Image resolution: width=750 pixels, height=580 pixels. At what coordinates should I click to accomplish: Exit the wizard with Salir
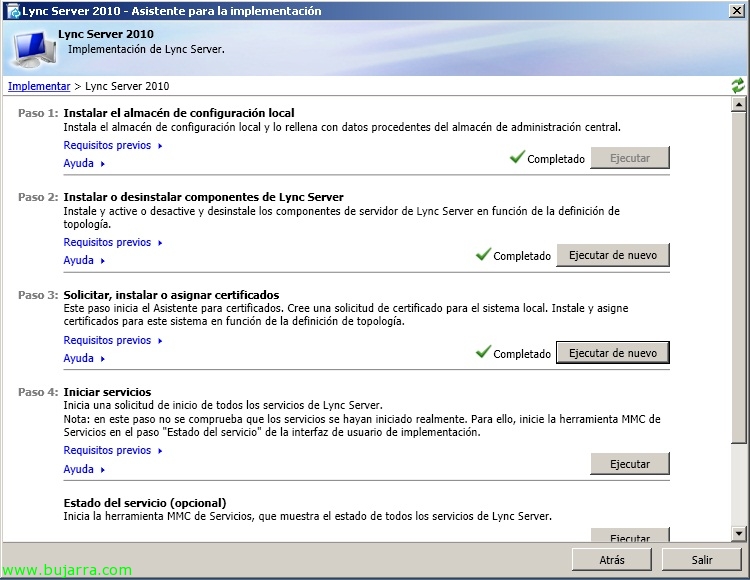pyautogui.click(x=702, y=559)
